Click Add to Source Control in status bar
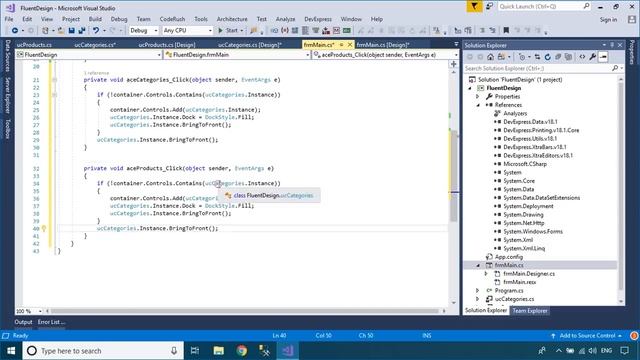Viewport: 640px width, 360px height. pyautogui.click(x=587, y=336)
